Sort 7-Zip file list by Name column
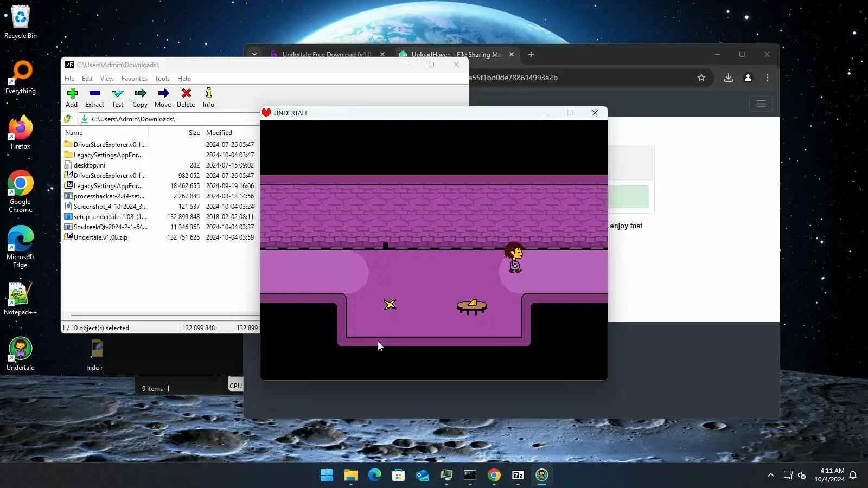Screen dimensions: 868x488 74,133
